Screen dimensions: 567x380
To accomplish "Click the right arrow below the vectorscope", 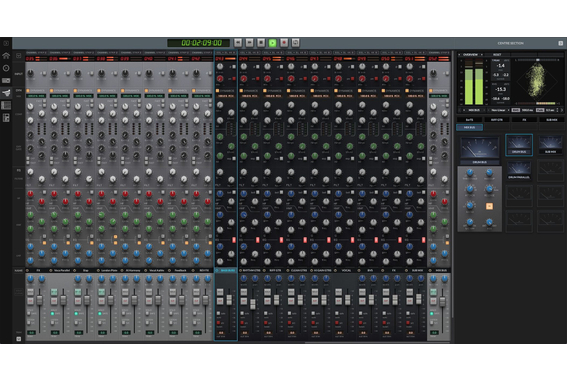I will tap(562, 110).
